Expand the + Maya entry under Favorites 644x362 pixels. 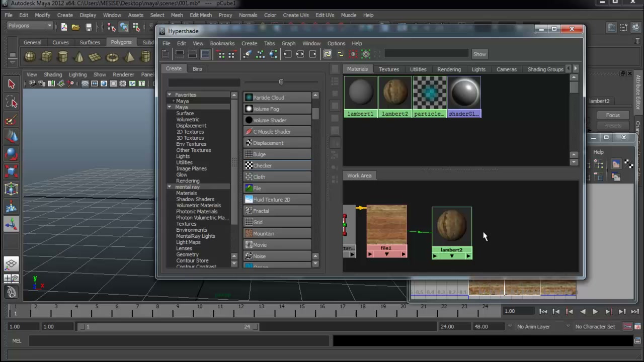(174, 101)
